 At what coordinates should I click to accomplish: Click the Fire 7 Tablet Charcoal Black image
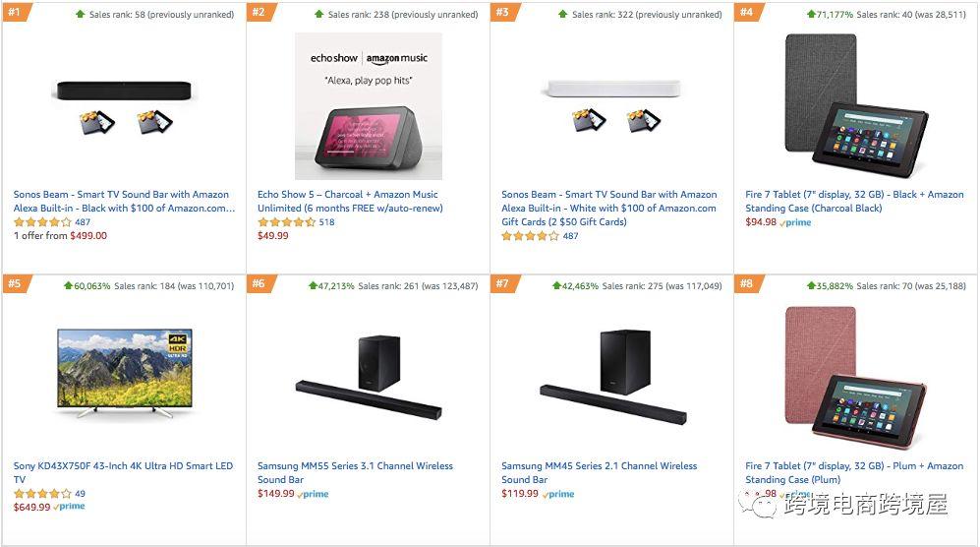point(855,104)
